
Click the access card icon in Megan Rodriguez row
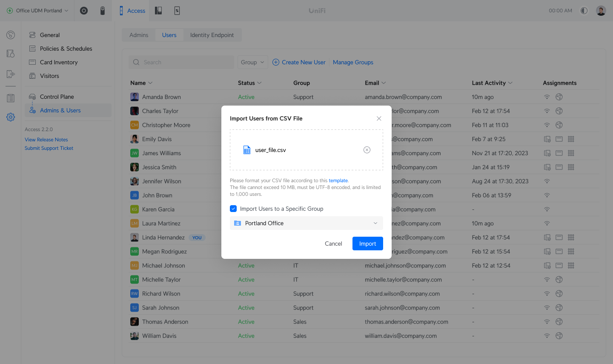[559, 252]
